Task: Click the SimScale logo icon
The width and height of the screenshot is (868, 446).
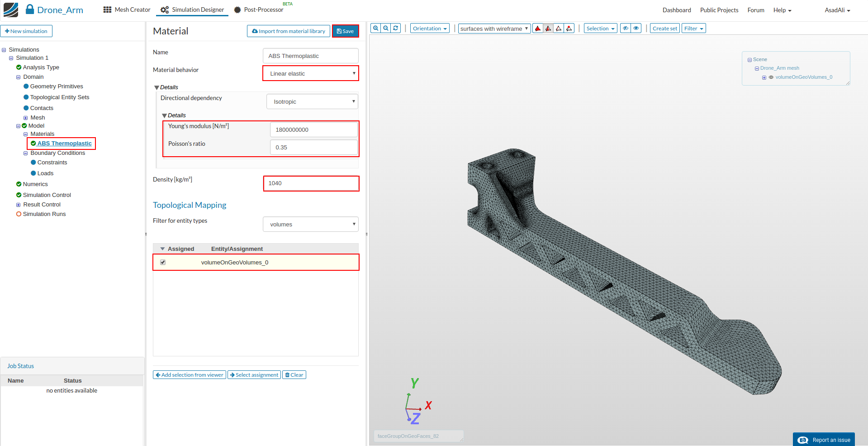Action: pyautogui.click(x=11, y=10)
